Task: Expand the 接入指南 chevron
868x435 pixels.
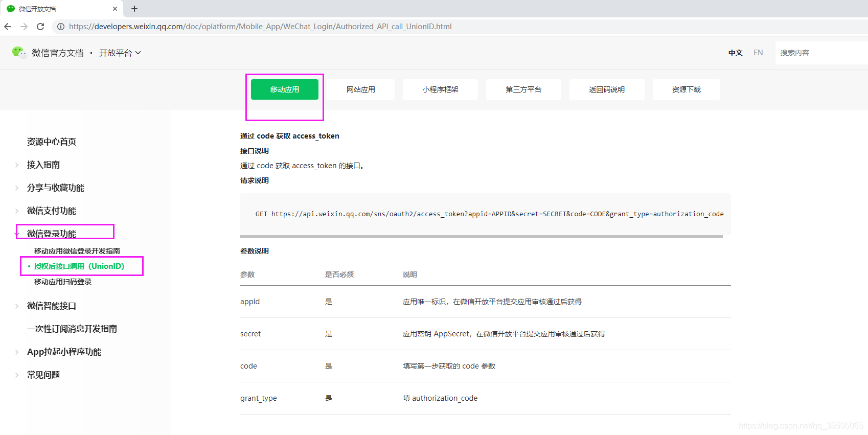Action: pos(17,165)
